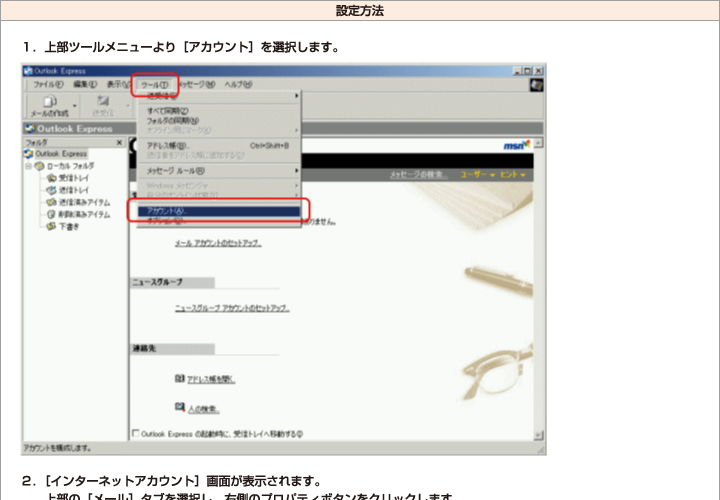Image resolution: width=720 pixels, height=500 pixels.
Task: Click ニュースグループ アカウントのセットアップ link
Action: point(232,308)
